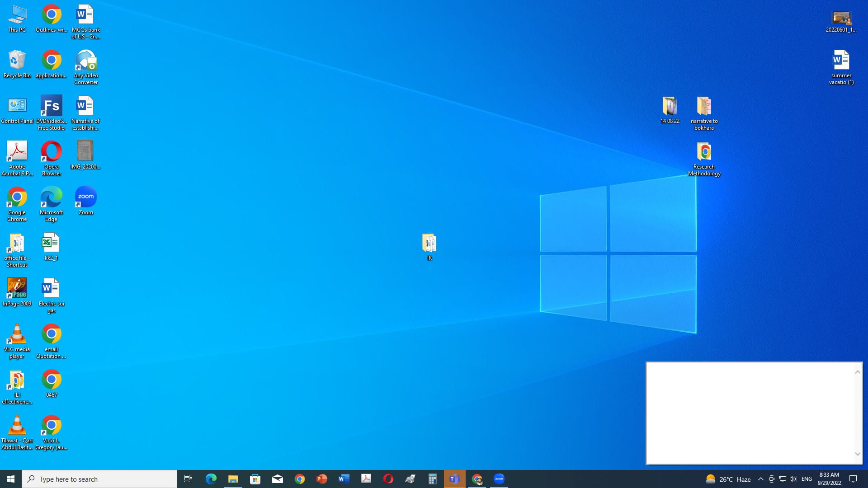Image resolution: width=868 pixels, height=488 pixels.
Task: Click the Type here to search box
Action: click(x=99, y=479)
